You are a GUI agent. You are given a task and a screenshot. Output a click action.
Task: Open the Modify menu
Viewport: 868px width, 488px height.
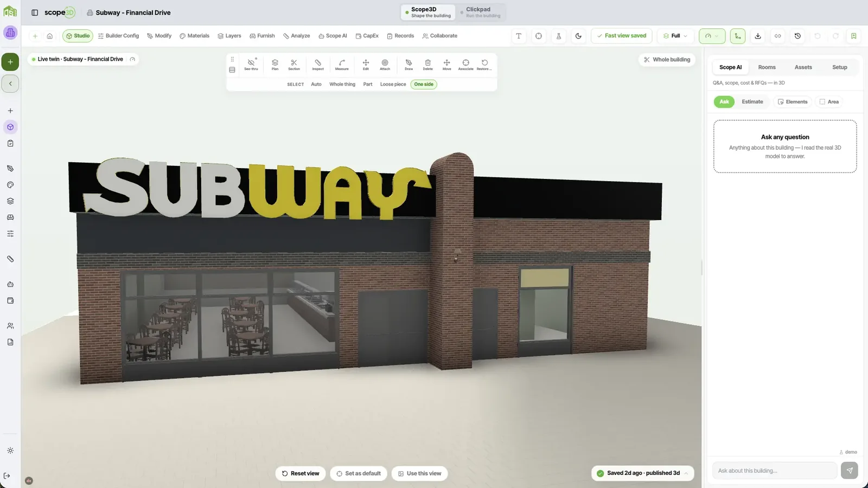[x=159, y=36]
